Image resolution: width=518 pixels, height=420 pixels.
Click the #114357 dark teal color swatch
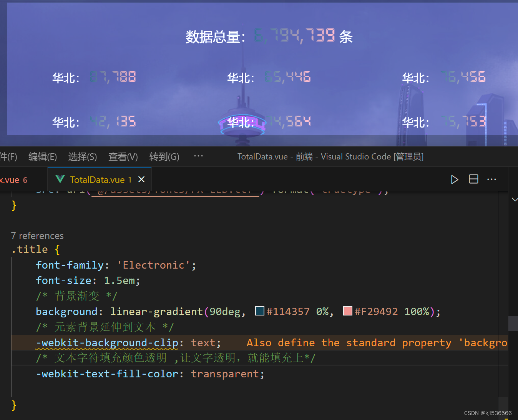click(260, 311)
